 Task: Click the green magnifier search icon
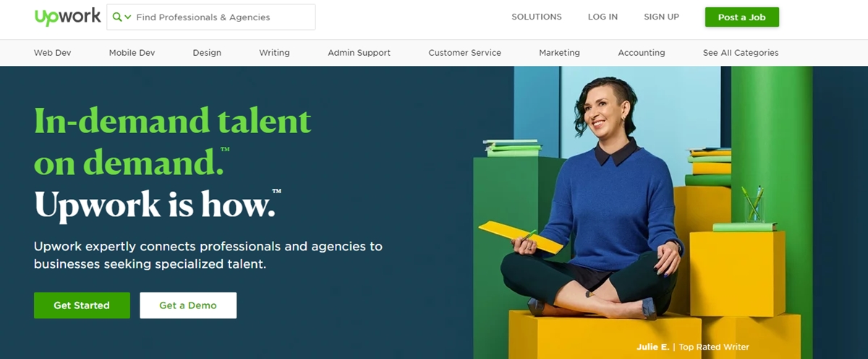pos(117,17)
